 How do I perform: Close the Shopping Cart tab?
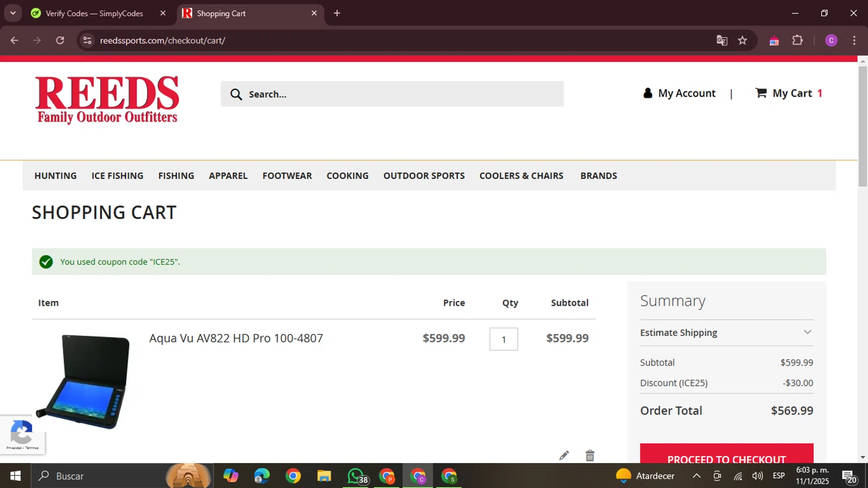(x=314, y=13)
